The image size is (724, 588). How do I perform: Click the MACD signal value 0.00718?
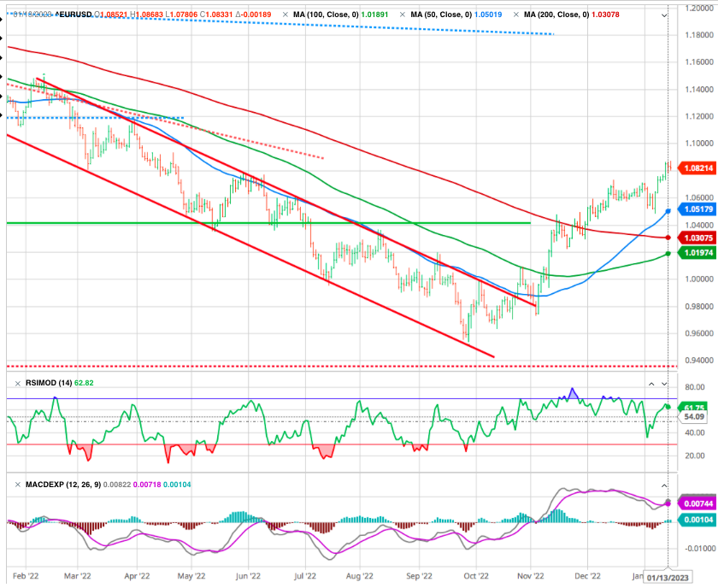coord(147,485)
